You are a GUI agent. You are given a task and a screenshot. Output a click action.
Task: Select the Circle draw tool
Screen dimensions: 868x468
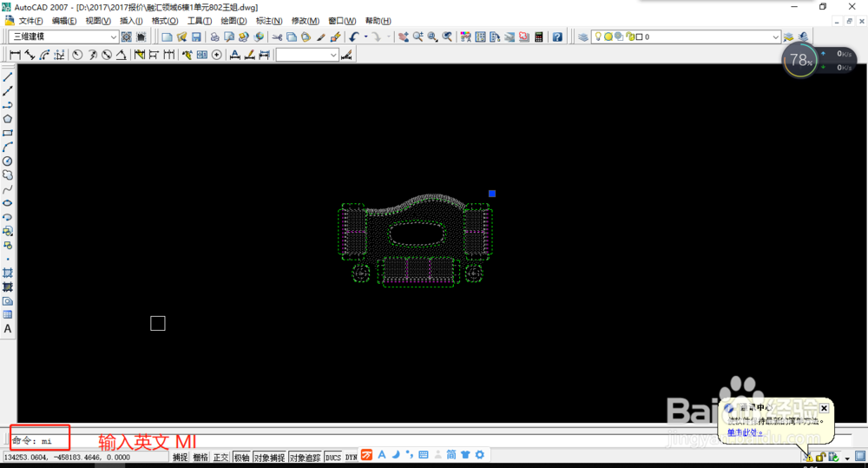tap(8, 161)
